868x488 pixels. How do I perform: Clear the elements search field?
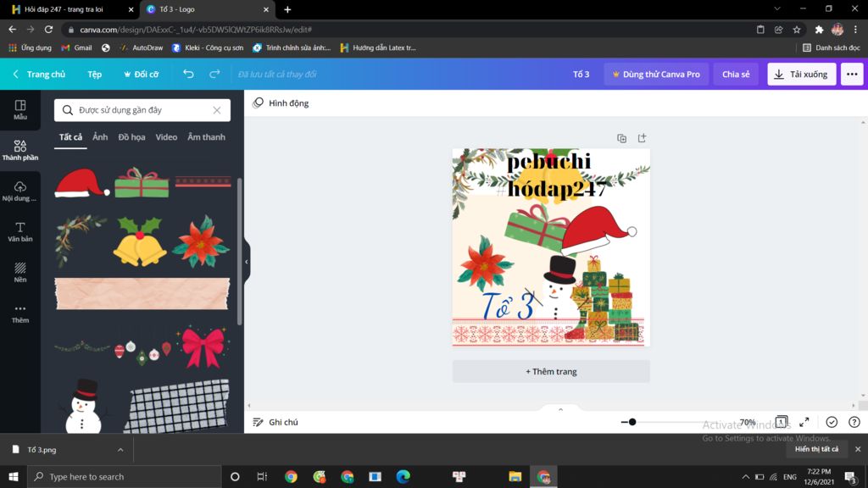tap(217, 110)
